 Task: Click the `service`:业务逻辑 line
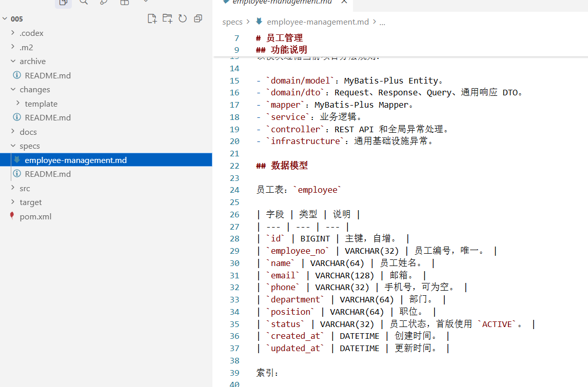309,117
